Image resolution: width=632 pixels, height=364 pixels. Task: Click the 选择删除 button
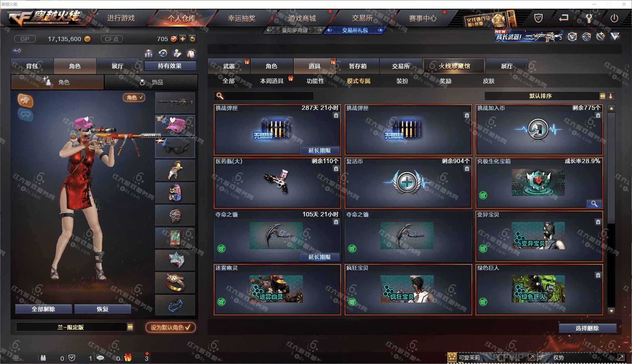point(587,328)
